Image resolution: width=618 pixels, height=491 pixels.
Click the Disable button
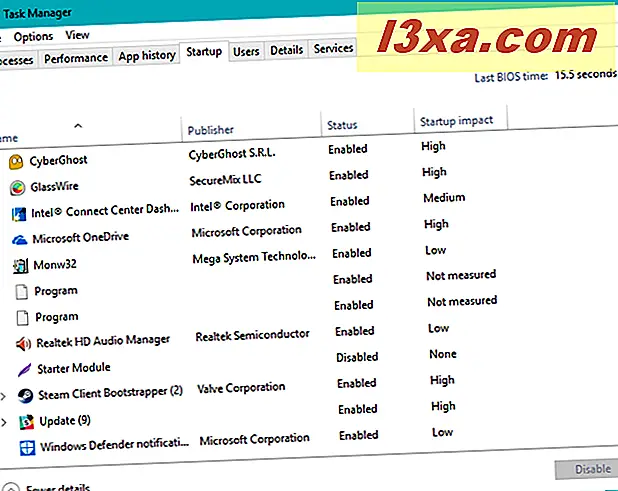pyautogui.click(x=586, y=469)
